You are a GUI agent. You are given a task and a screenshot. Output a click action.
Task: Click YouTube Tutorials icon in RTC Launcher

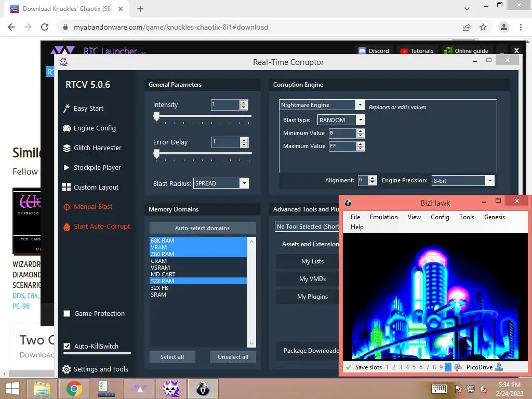[x=404, y=51]
